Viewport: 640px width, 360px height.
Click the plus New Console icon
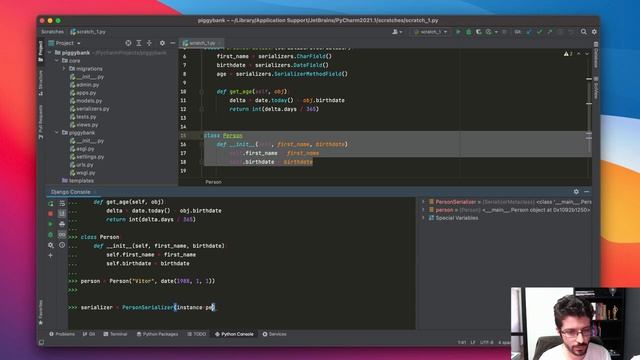tap(51, 256)
